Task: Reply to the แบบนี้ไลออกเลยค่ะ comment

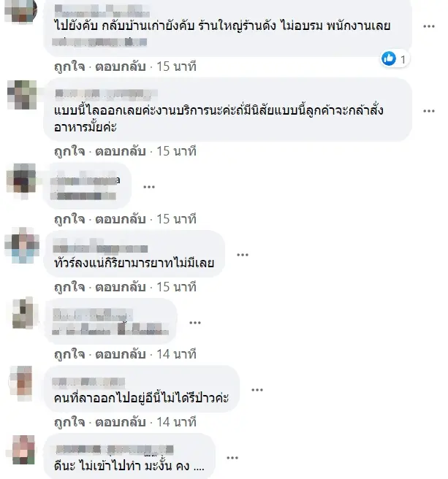Action: click(120, 152)
